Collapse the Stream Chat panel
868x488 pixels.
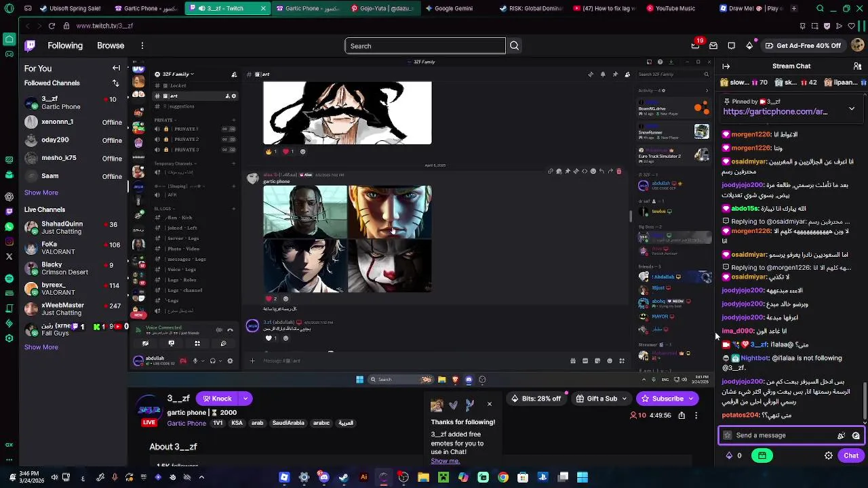[x=726, y=66]
